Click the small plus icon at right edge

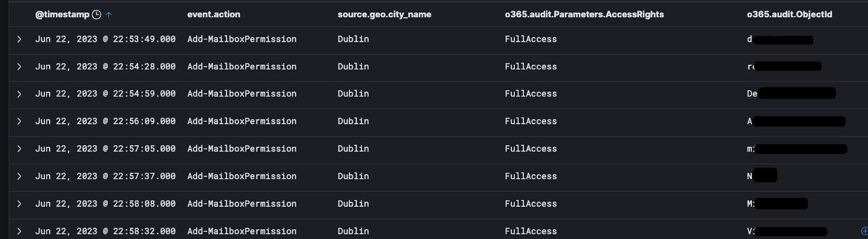coord(865,231)
